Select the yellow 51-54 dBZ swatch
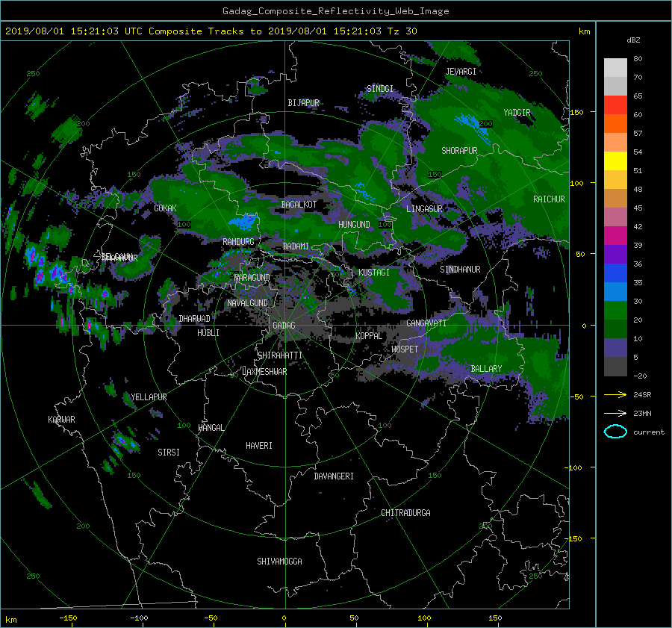Screen dimensions: 672x628 [615, 161]
